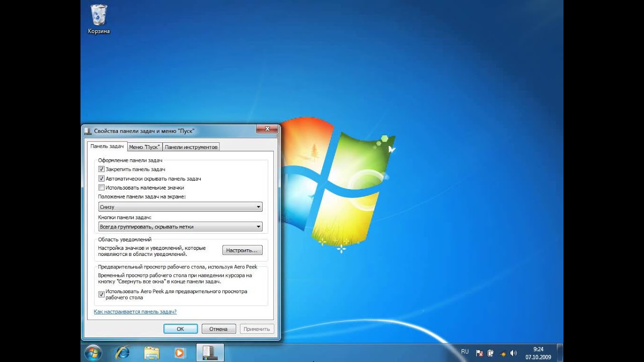Open the volume speaker tray icon

tap(513, 353)
